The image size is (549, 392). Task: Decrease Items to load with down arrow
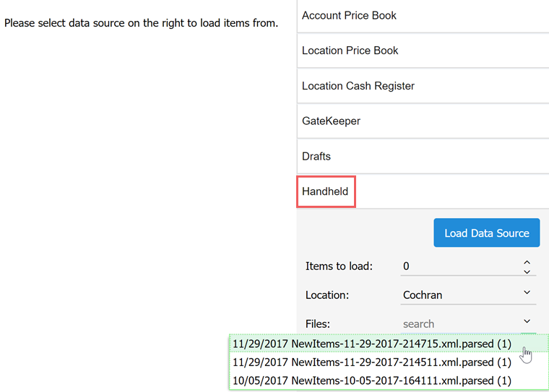(x=527, y=271)
